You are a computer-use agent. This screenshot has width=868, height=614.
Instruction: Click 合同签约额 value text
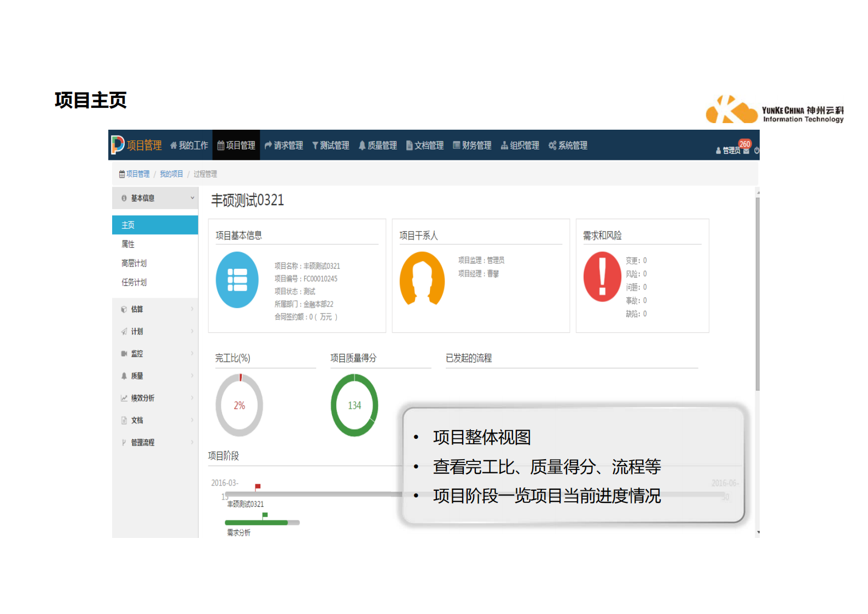(x=306, y=317)
